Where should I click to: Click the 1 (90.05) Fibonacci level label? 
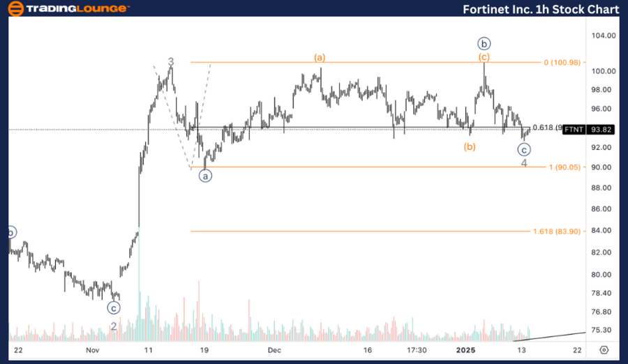click(567, 167)
